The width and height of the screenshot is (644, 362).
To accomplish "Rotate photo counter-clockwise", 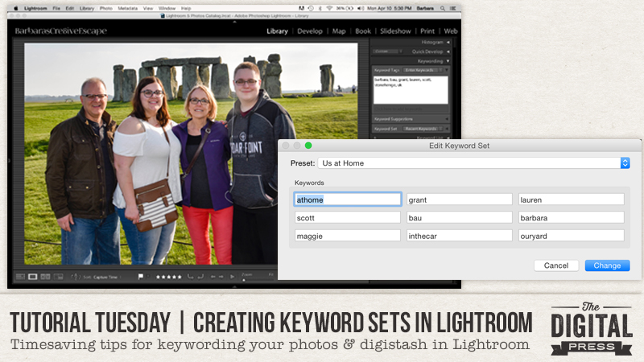I will (x=191, y=277).
